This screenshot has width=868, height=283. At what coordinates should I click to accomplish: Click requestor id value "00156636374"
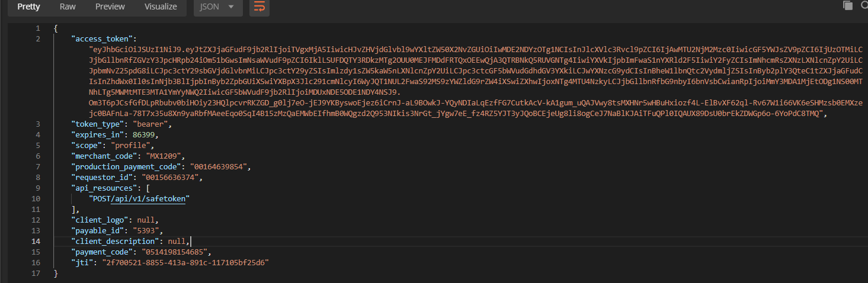click(x=171, y=178)
